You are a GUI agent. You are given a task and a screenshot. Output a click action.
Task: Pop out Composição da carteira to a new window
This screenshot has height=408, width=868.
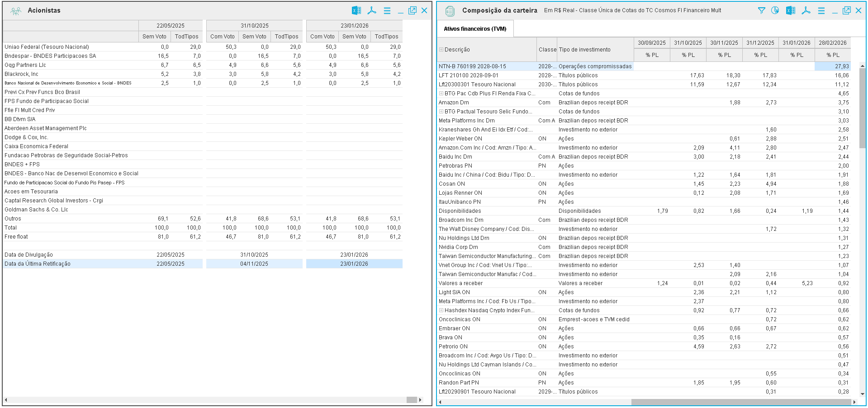847,10
